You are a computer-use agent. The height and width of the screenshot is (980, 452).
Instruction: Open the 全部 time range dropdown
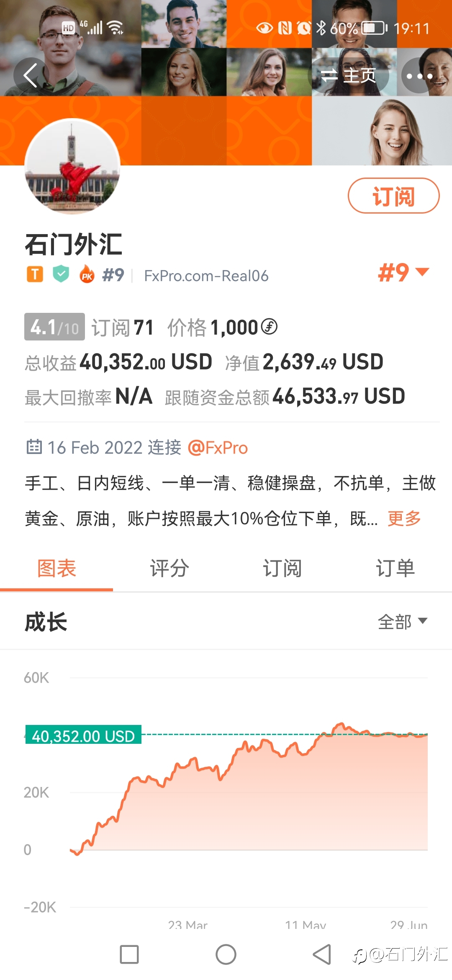point(403,622)
